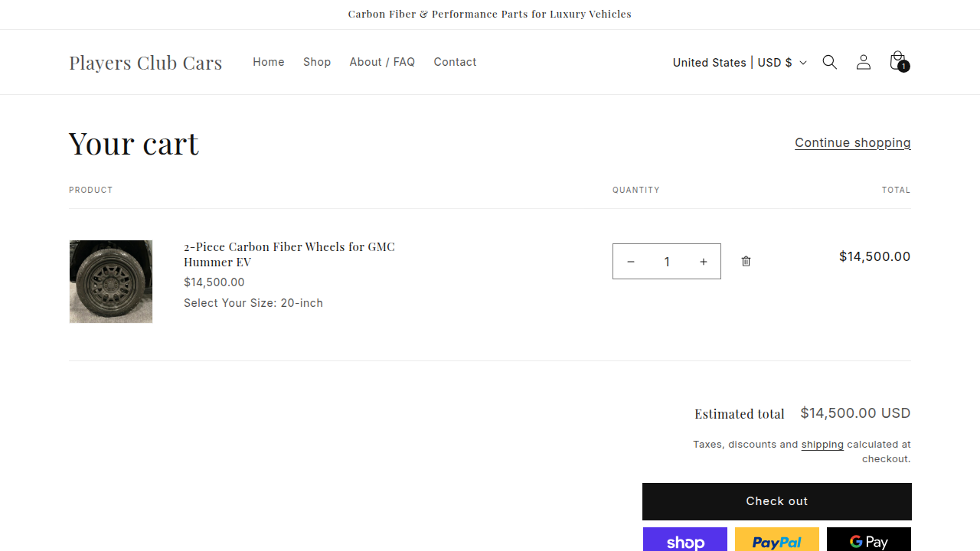
Task: Open the carbon fiber wheel thumbnail
Action: coord(111,282)
